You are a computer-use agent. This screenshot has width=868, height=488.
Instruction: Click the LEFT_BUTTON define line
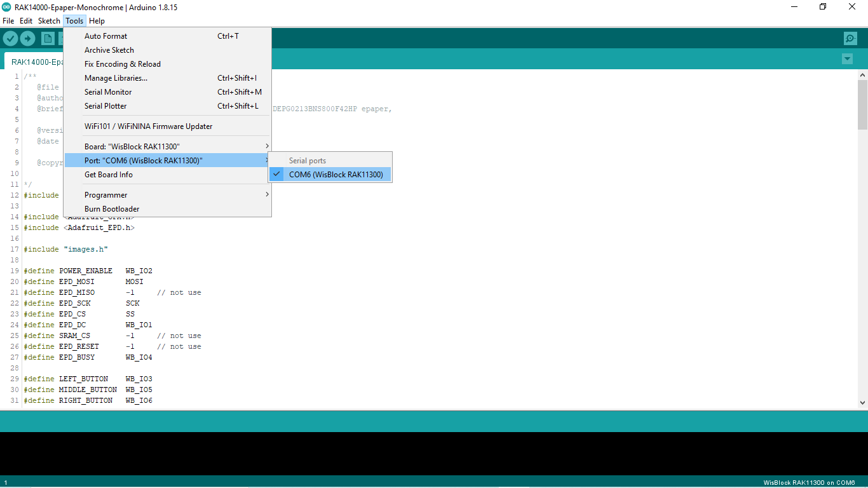88,379
